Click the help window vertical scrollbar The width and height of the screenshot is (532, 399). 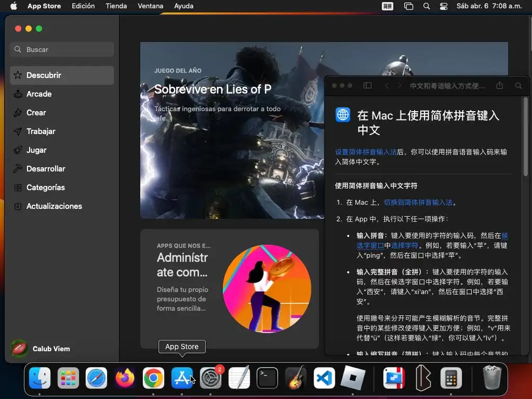(x=526, y=137)
